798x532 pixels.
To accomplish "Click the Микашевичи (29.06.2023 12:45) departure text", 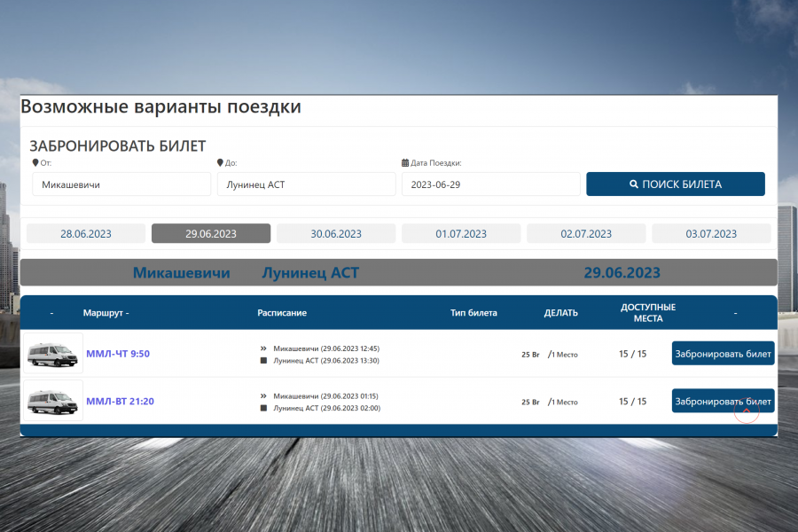I will point(326,348).
